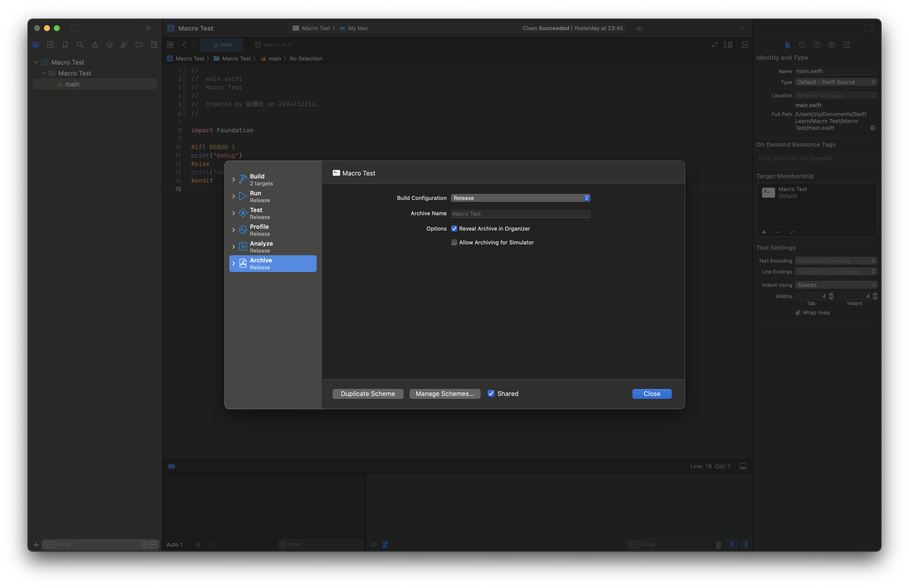
Task: Show the History inspector clock icon
Action: click(x=802, y=45)
